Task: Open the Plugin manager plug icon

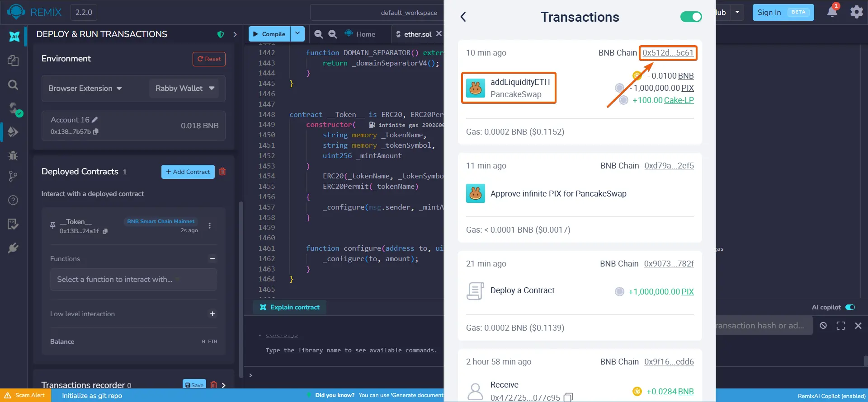Action: [x=13, y=248]
